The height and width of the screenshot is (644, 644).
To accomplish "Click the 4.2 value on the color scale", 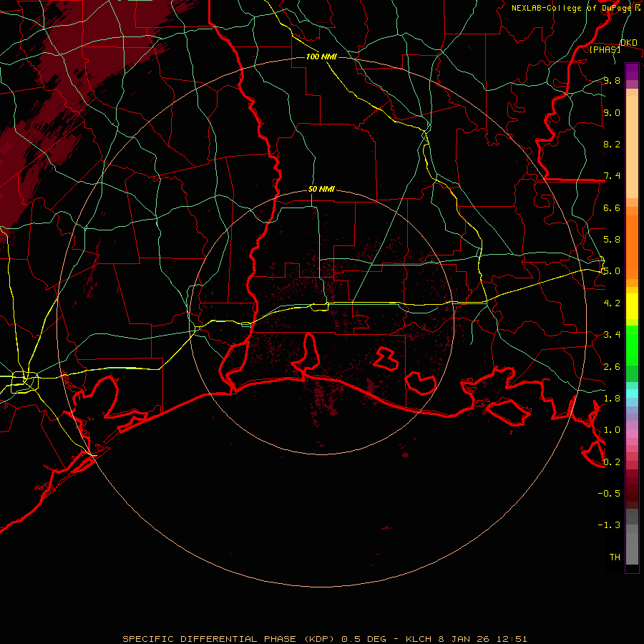I will (612, 303).
